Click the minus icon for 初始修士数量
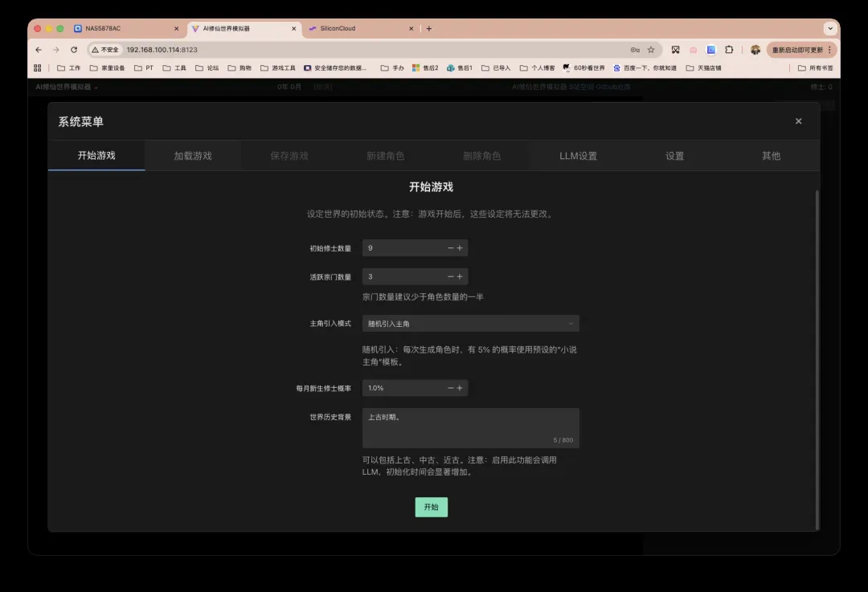 [x=450, y=248]
